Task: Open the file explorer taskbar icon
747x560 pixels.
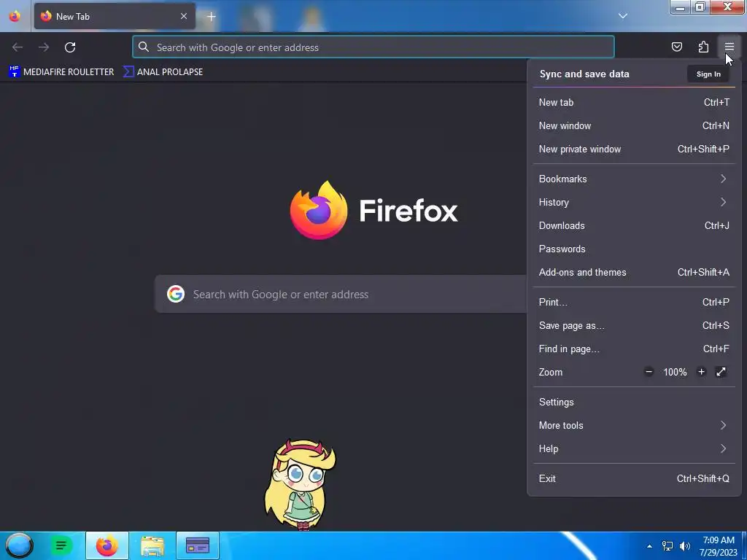Action: tap(152, 545)
